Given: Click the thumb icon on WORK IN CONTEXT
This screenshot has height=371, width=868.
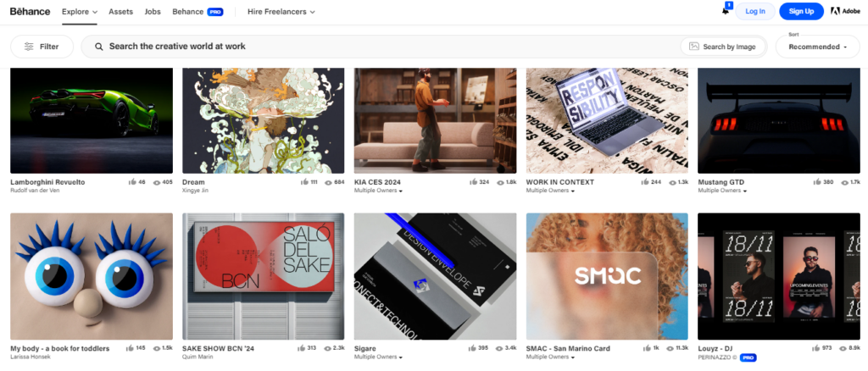Looking at the screenshot, I should [x=645, y=182].
